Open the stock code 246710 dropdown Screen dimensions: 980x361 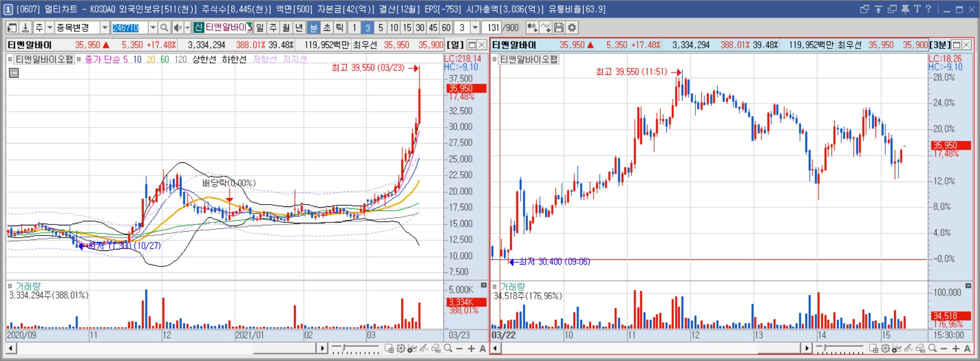point(153,28)
